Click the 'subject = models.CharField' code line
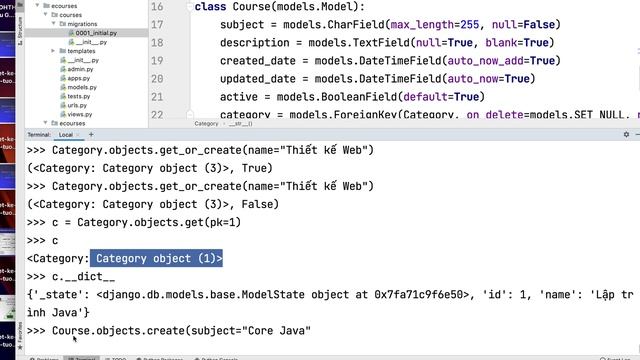640x360 pixels. [390, 24]
